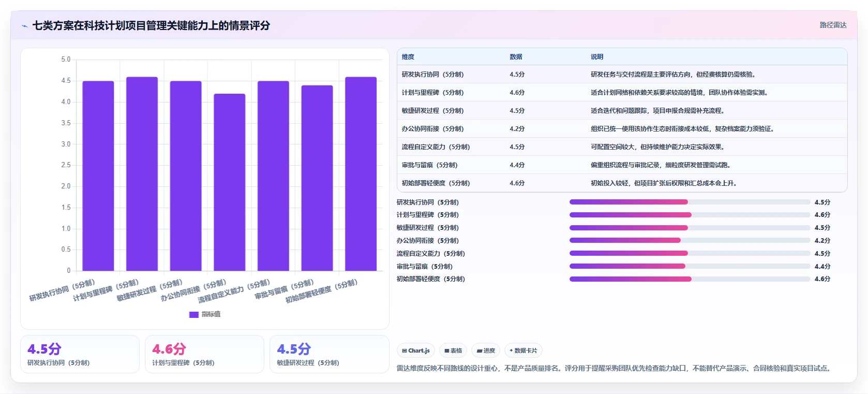Screen dimensions: 868x394
Task: Click the x-axis label 办公协同衔接 under the chart
Action: pyautogui.click(x=193, y=291)
